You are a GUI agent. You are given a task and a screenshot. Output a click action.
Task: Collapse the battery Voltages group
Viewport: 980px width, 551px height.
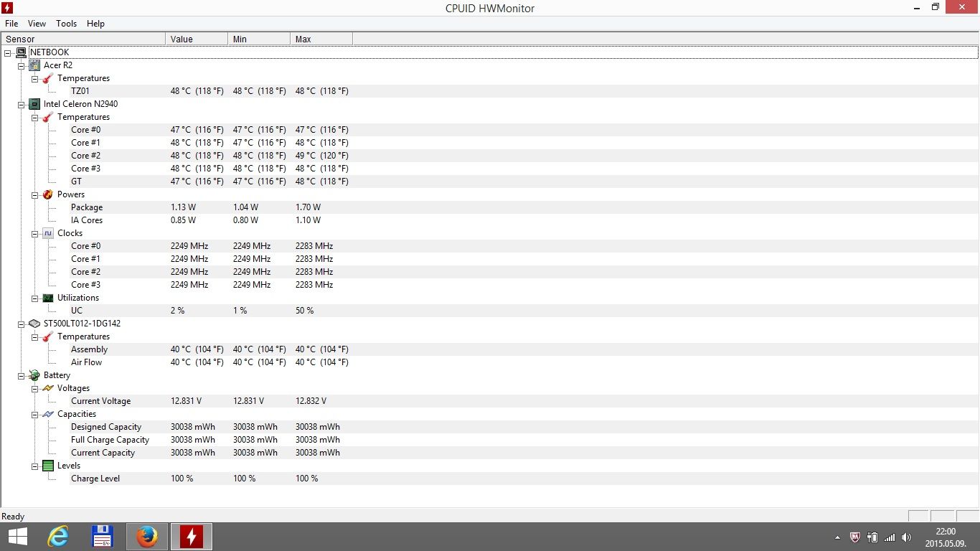click(34, 388)
